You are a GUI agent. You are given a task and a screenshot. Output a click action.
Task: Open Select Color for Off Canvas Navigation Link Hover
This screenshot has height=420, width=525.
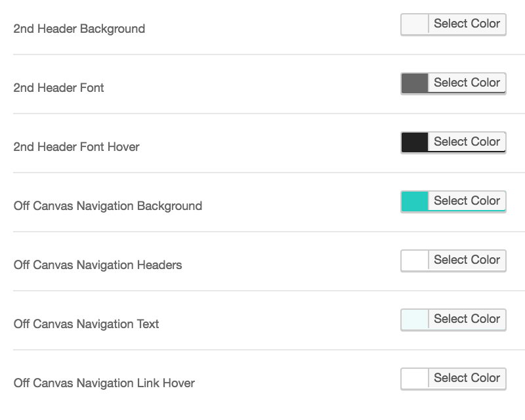(x=467, y=379)
